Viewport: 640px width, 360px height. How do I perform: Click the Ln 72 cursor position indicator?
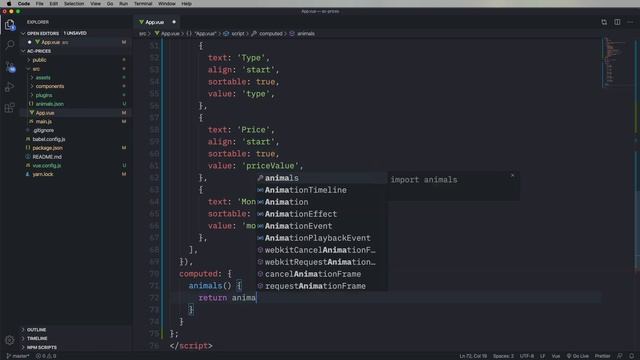point(473,356)
